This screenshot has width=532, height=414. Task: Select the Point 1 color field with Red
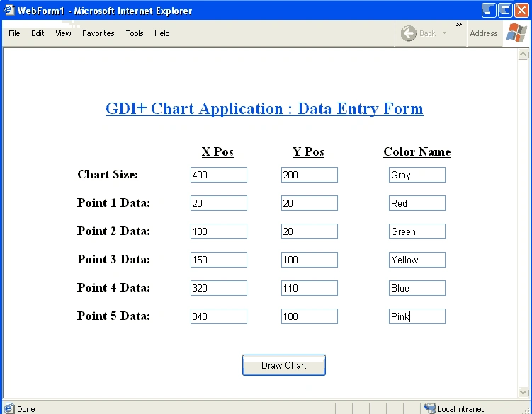pyautogui.click(x=417, y=203)
